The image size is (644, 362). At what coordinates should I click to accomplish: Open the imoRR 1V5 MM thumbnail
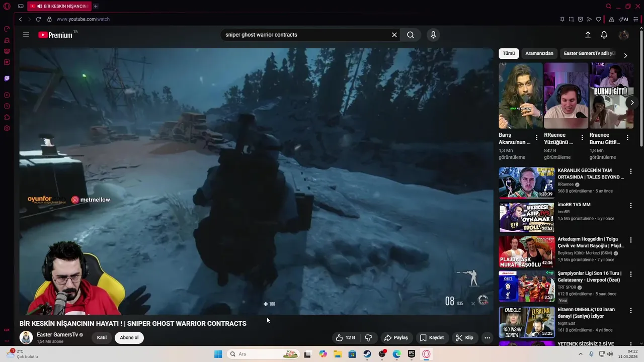tap(526, 217)
